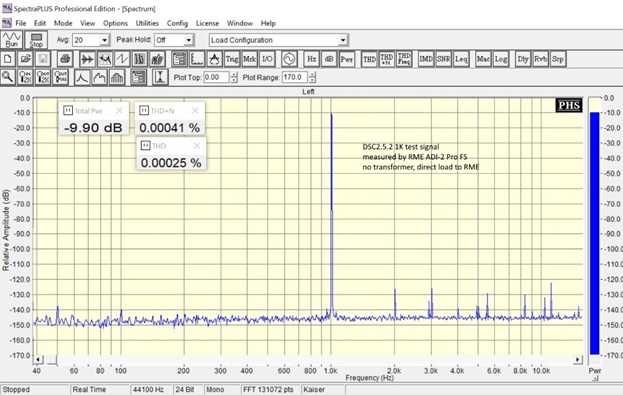Open the SNR utility button
Screen dimensions: 623x395
(443, 59)
